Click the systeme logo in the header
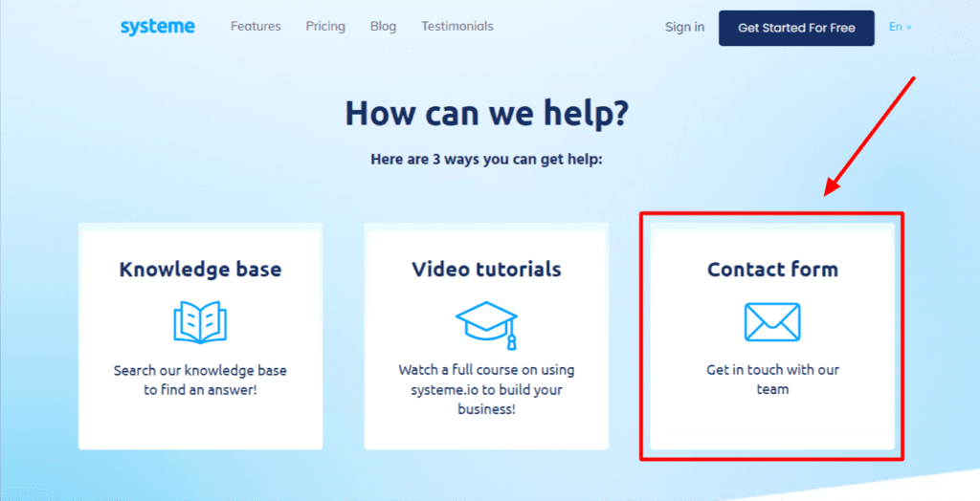Viewport: 980px width, 501px height. point(158,28)
